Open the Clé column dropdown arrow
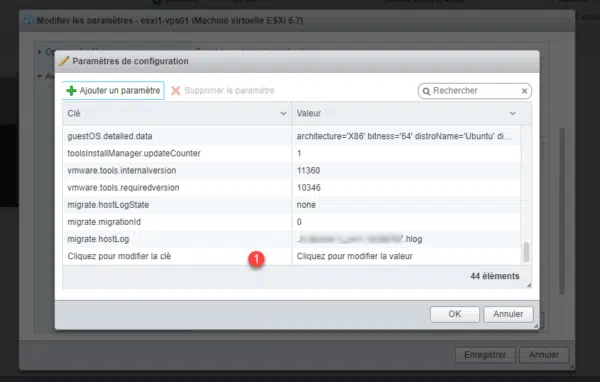This screenshot has width=600, height=382. (x=283, y=114)
